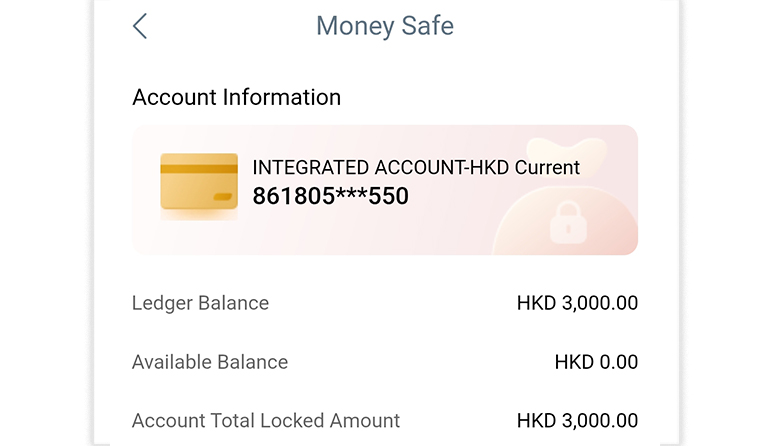Tap the money bag knot above the padlock
The height and width of the screenshot is (446, 771).
pos(566,152)
